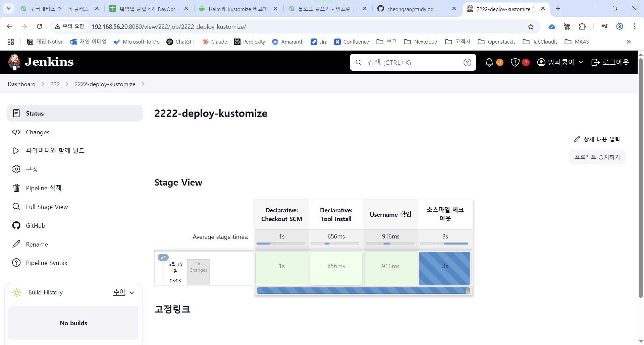Screen dimensions: 644x345
Task: Click the Changes code icon
Action: 16,132
